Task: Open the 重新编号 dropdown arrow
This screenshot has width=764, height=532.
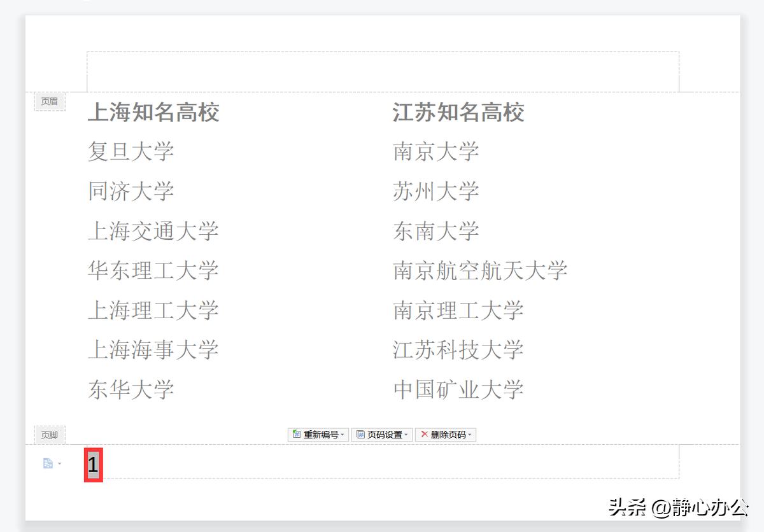Action: (343, 434)
